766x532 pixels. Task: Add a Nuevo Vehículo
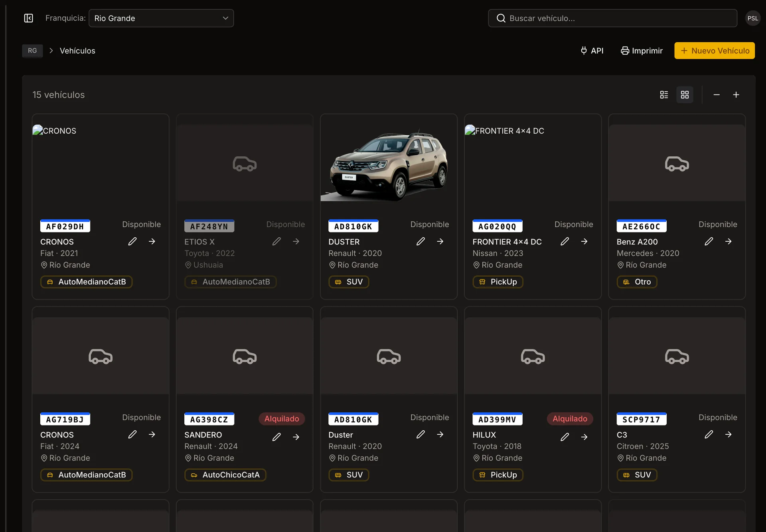click(714, 51)
